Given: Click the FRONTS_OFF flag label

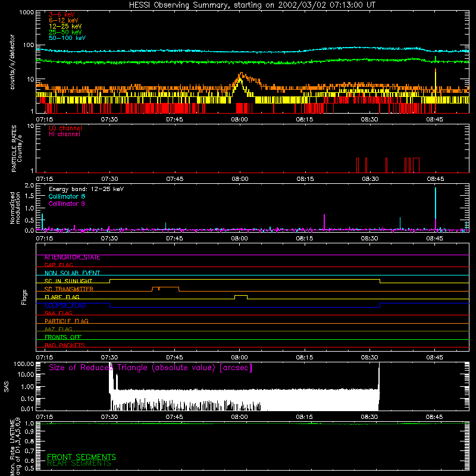Looking at the screenshot, I should [63, 337].
